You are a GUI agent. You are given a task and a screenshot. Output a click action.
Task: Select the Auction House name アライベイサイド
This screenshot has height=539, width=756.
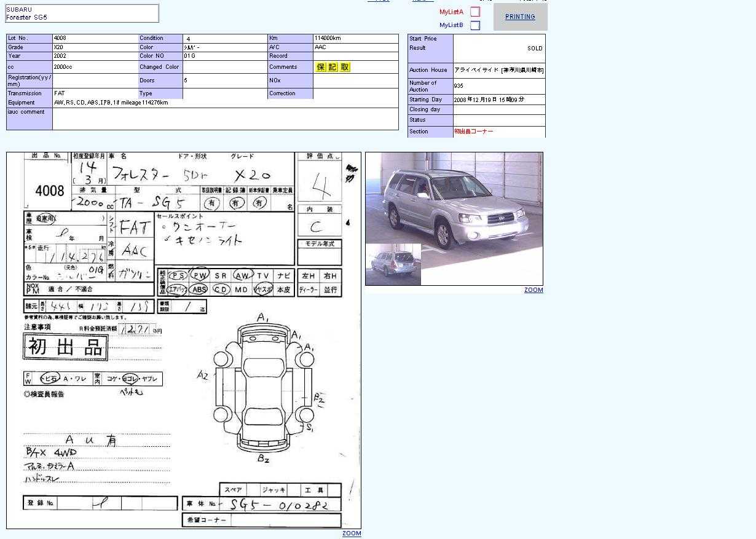pos(499,70)
